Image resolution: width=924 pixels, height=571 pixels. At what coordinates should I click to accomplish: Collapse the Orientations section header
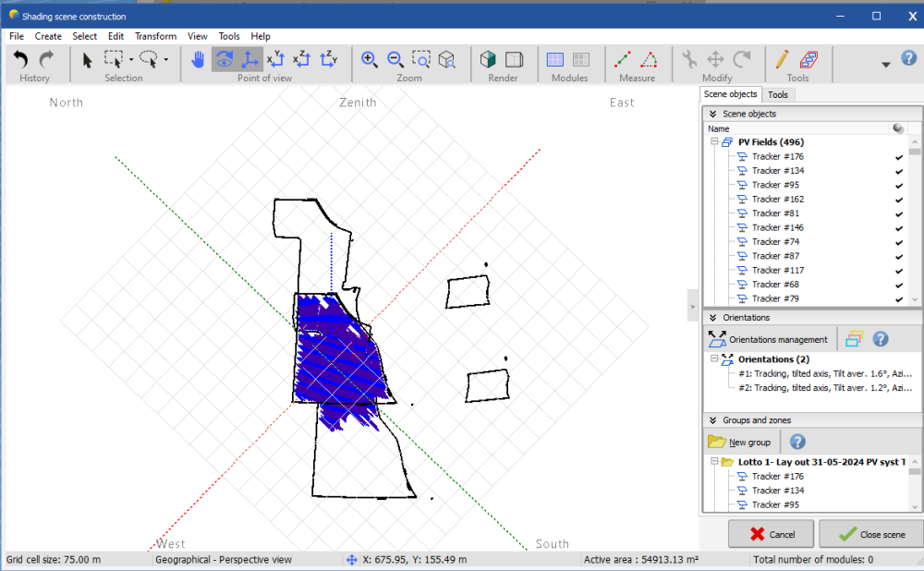pyautogui.click(x=713, y=318)
